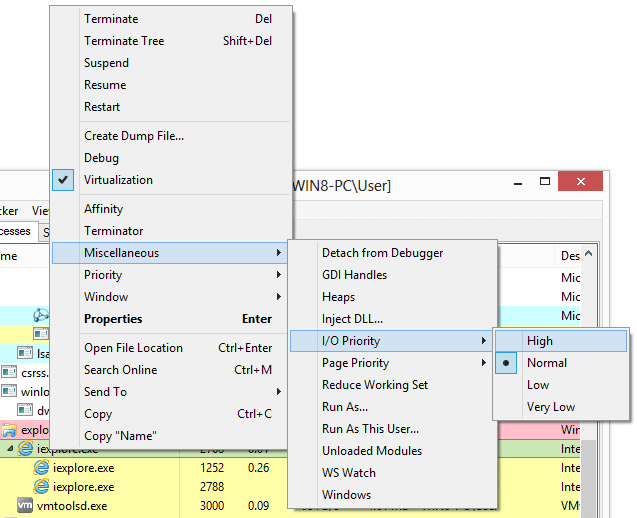The image size is (637, 518).
Task: Click scroll up arrow of process list
Action: pos(589,254)
